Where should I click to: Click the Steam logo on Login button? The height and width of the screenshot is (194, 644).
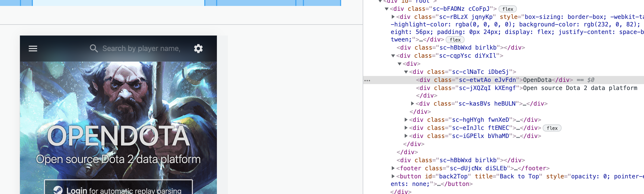tap(58, 190)
